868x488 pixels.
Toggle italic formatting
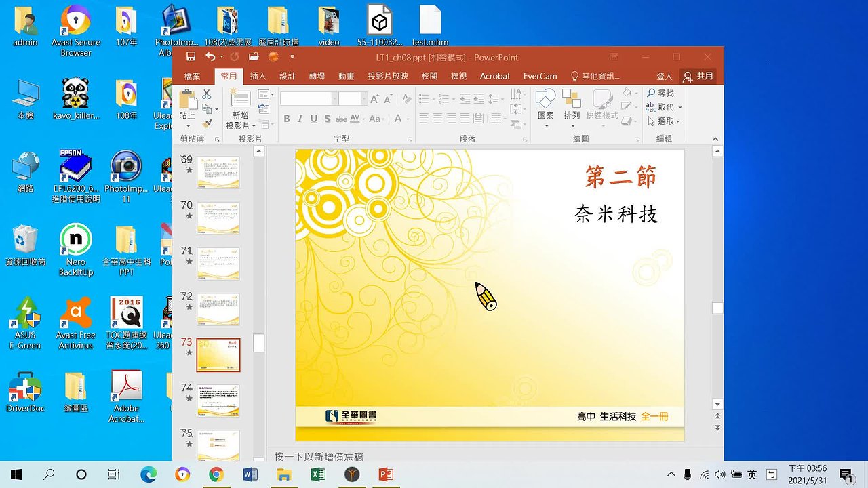tap(300, 119)
